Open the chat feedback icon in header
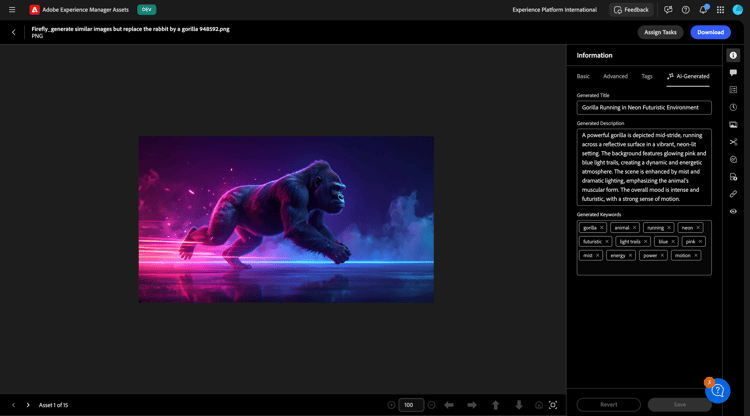750x416 pixels. pos(668,10)
